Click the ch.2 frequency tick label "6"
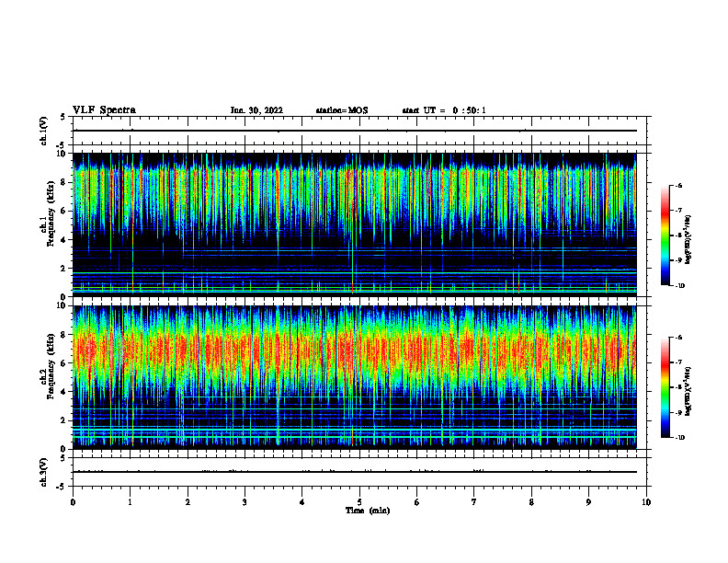Image resolution: width=728 pixels, height=563 pixels. pyautogui.click(x=64, y=363)
